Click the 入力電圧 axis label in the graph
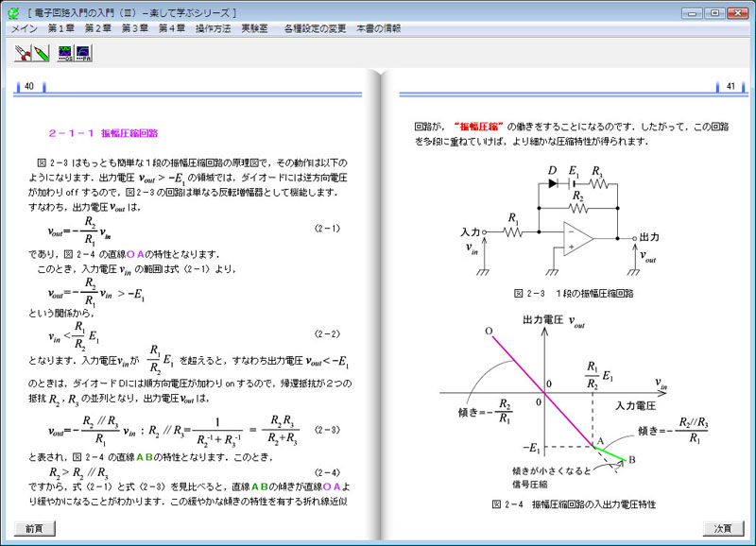The width and height of the screenshot is (756, 546). tap(635, 406)
